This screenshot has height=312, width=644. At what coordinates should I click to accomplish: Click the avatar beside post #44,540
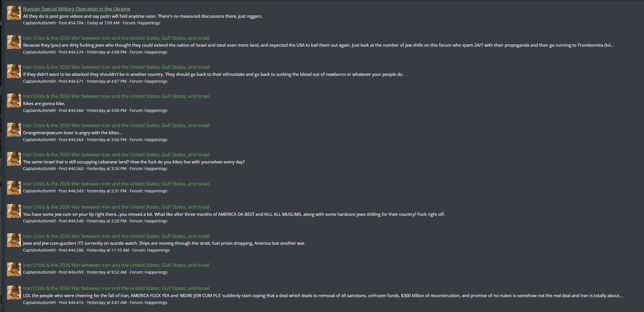(x=14, y=211)
